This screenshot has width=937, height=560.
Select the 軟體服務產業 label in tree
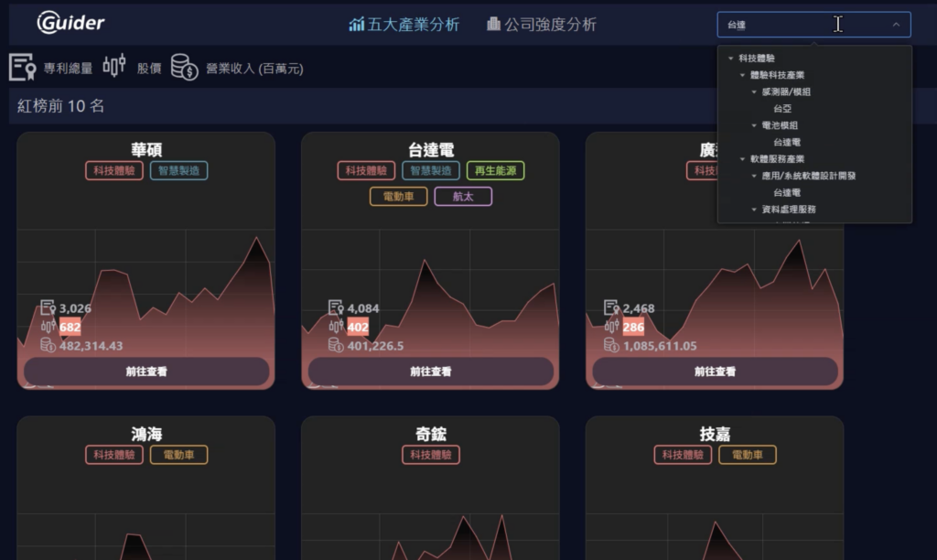(778, 159)
